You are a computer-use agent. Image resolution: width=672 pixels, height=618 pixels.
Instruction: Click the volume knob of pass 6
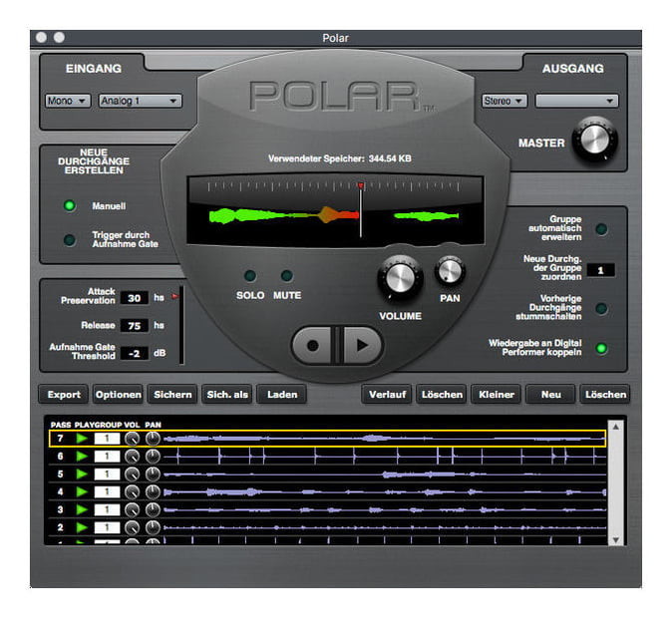(x=132, y=457)
